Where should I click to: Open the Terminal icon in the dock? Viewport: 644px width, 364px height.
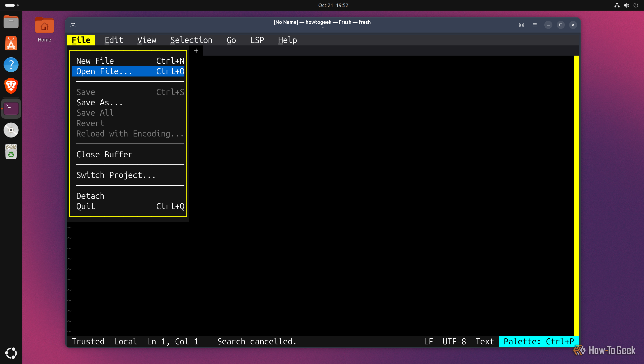pyautogui.click(x=11, y=109)
